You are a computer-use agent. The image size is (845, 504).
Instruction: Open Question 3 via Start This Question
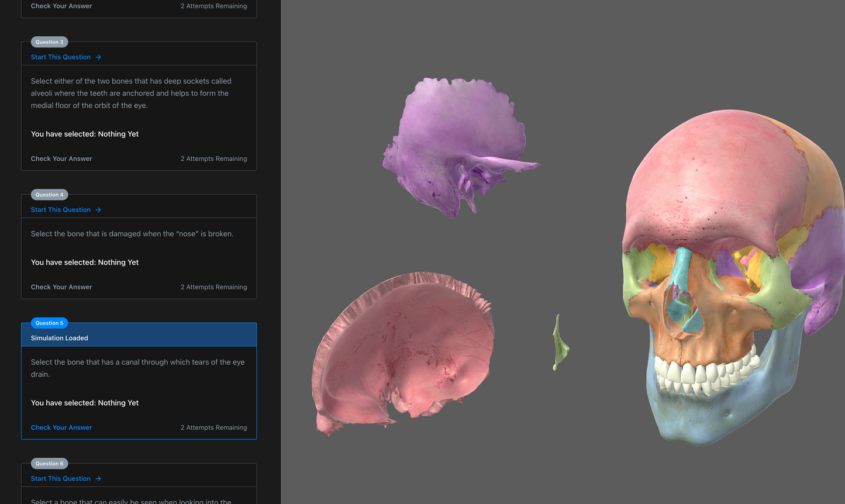click(61, 57)
